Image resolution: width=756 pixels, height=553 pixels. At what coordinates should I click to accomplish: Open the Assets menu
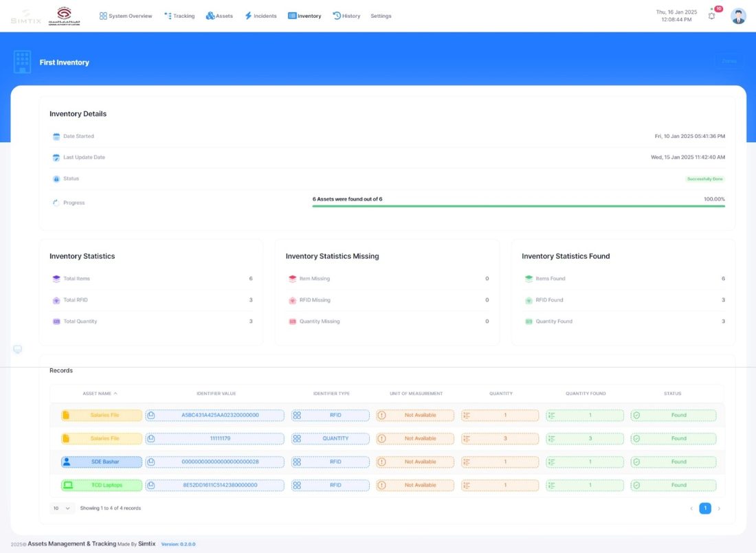pos(219,16)
